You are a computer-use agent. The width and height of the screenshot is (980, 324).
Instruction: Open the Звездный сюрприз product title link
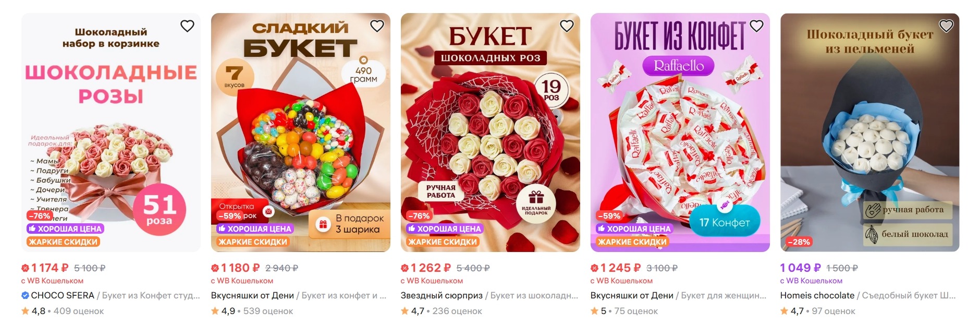(x=489, y=295)
